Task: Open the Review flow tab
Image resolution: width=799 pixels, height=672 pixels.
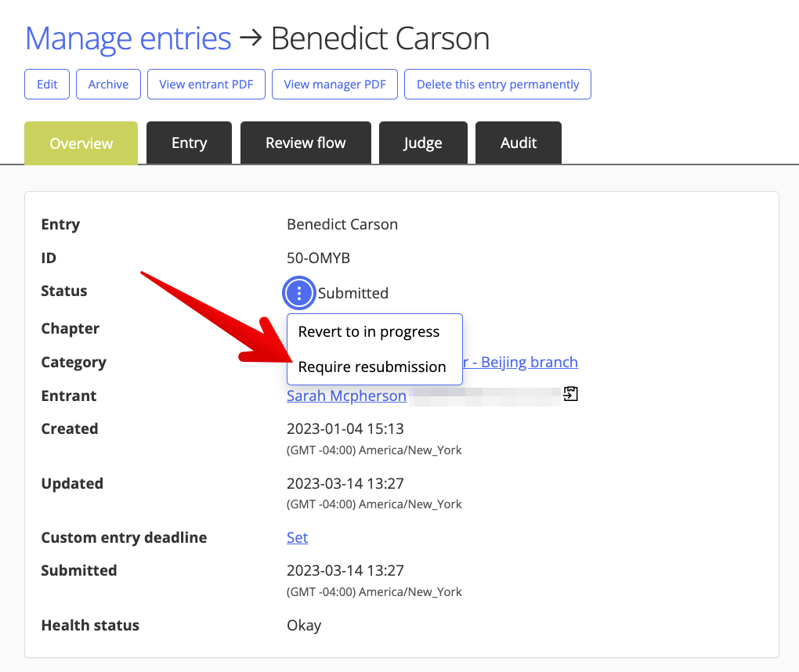Action: pos(305,143)
